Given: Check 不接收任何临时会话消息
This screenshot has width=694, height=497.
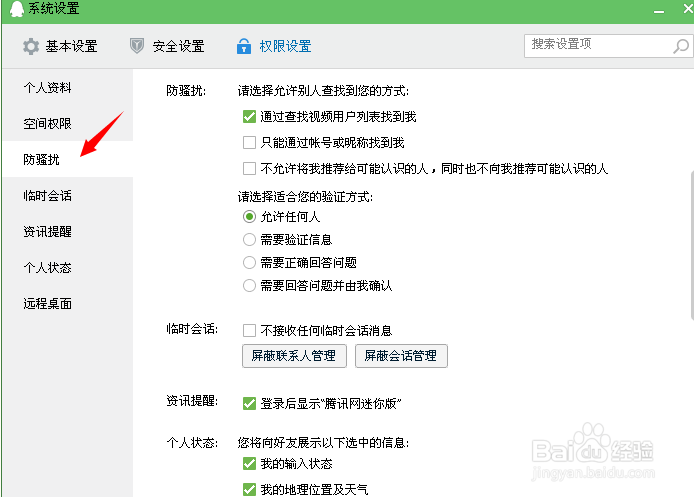Looking at the screenshot, I should (x=249, y=331).
